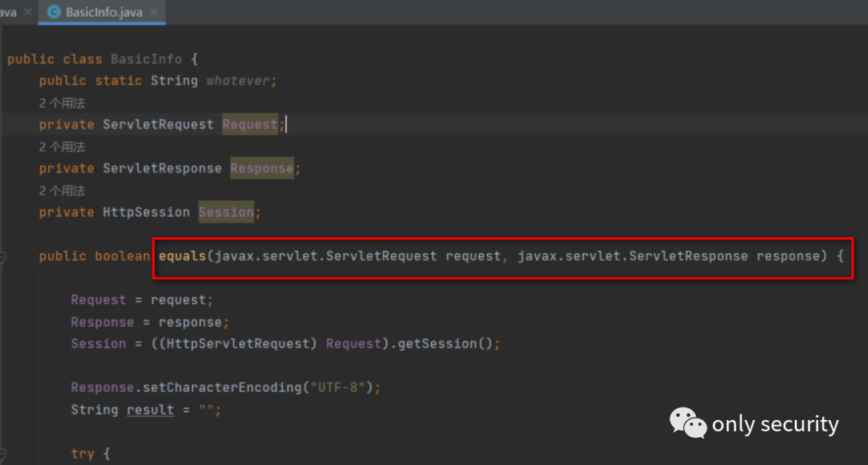Click the equals method name

[x=182, y=256]
